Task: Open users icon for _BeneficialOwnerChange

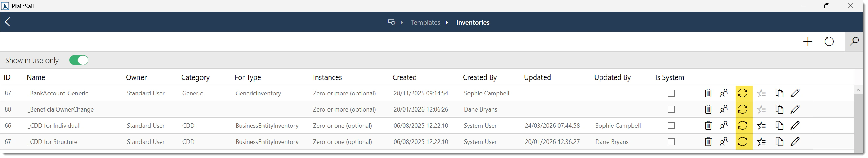Action: coord(724,109)
